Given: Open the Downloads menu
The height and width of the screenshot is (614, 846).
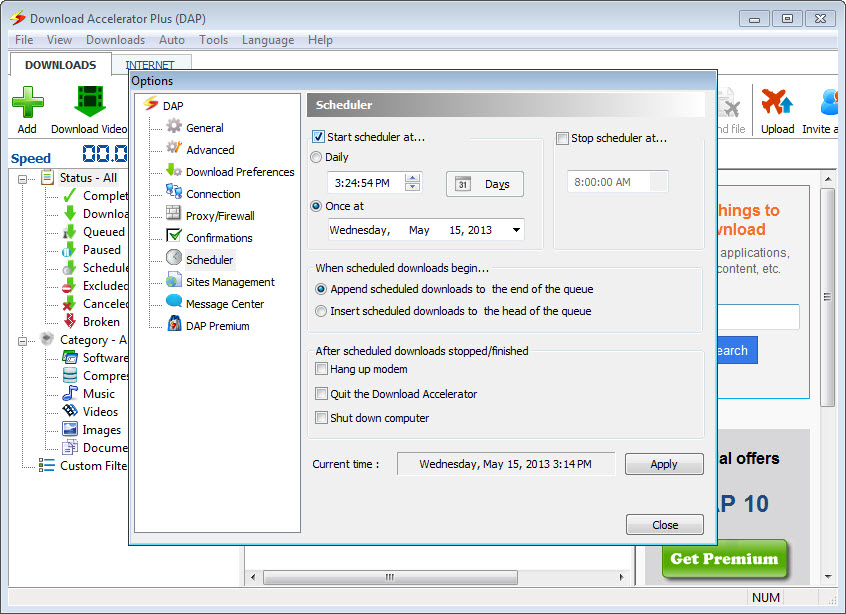Looking at the screenshot, I should (x=115, y=40).
